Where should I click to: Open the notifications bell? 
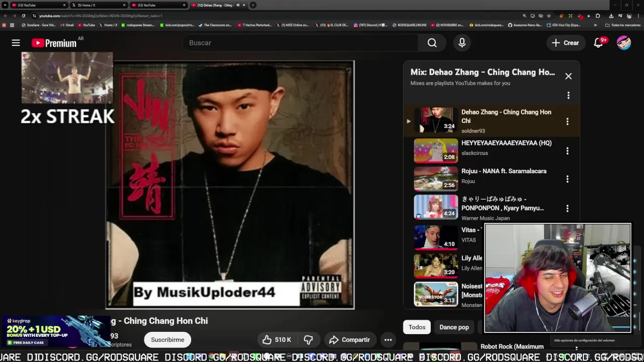coord(598,43)
